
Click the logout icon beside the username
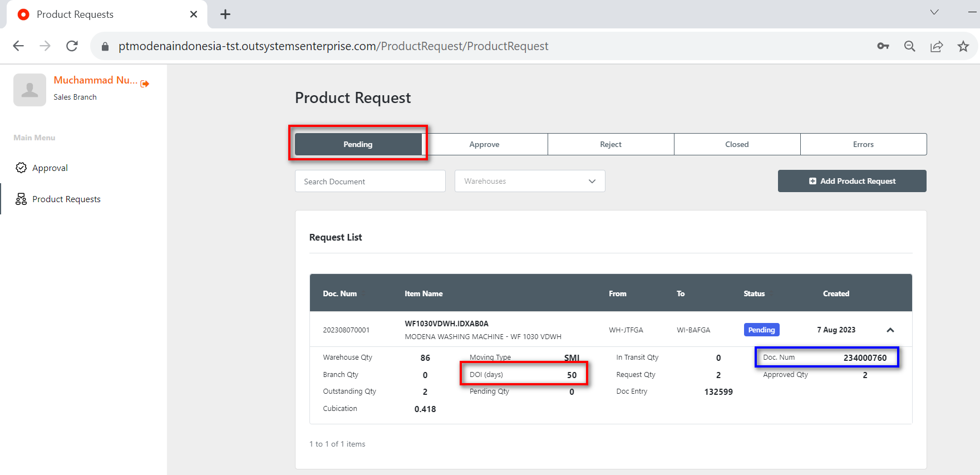pos(145,84)
